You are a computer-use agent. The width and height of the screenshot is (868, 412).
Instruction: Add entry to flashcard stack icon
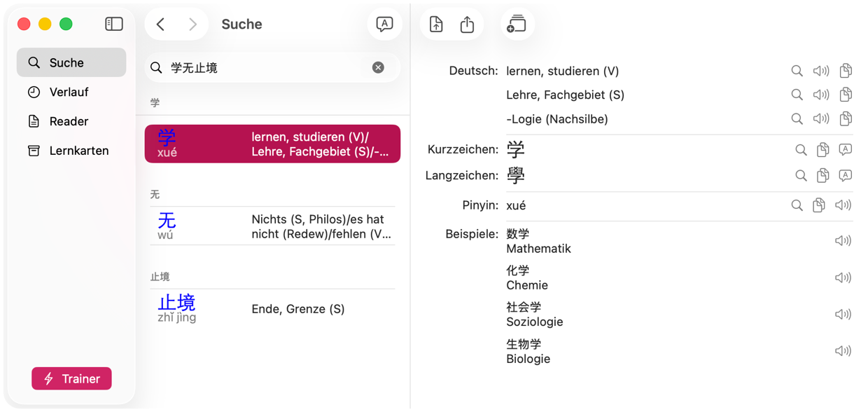(x=517, y=25)
